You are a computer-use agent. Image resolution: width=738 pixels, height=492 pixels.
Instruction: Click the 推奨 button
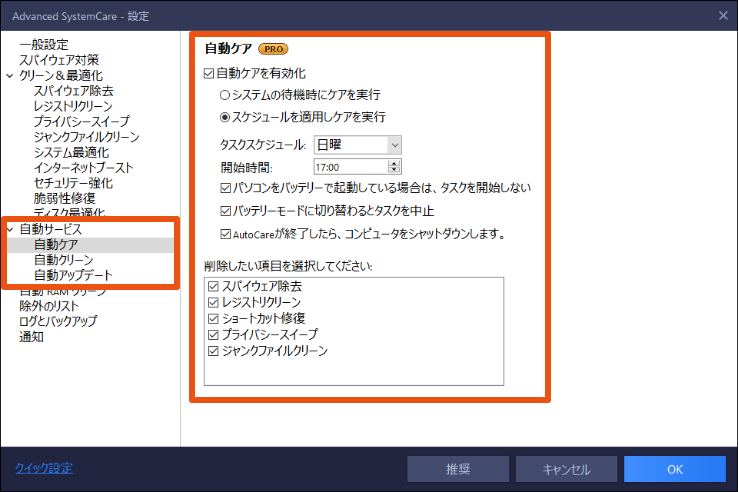(458, 469)
